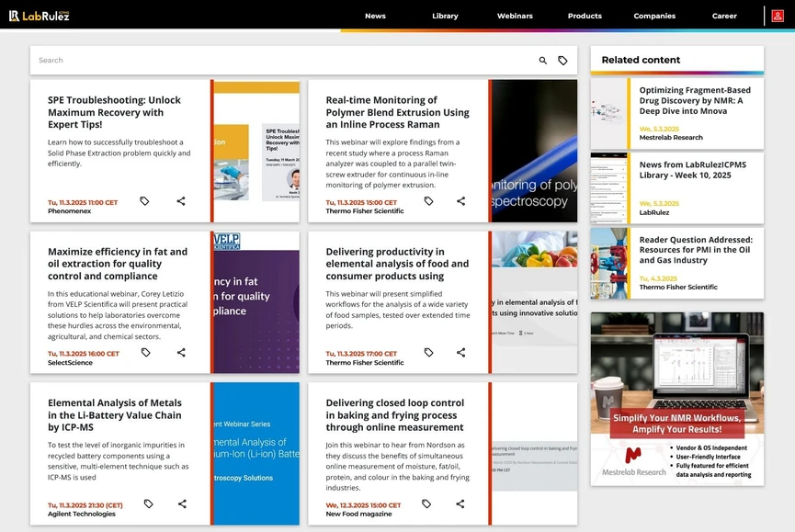Screen dimensions: 795x532
Task: Click 'Tu, 11.3.2025 17:00 CET' date
Action: coord(361,354)
